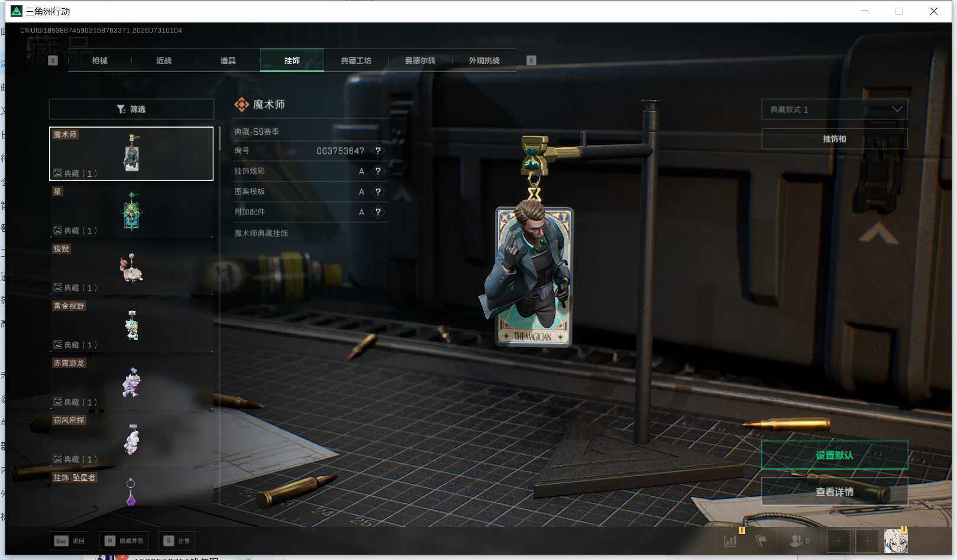Open the friends icon showing 0

800,540
